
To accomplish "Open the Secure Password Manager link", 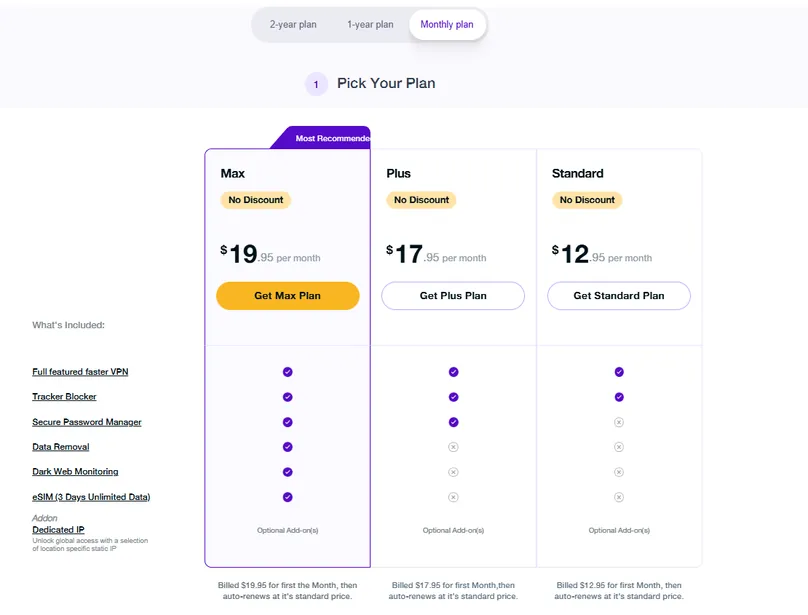I will tap(87, 422).
